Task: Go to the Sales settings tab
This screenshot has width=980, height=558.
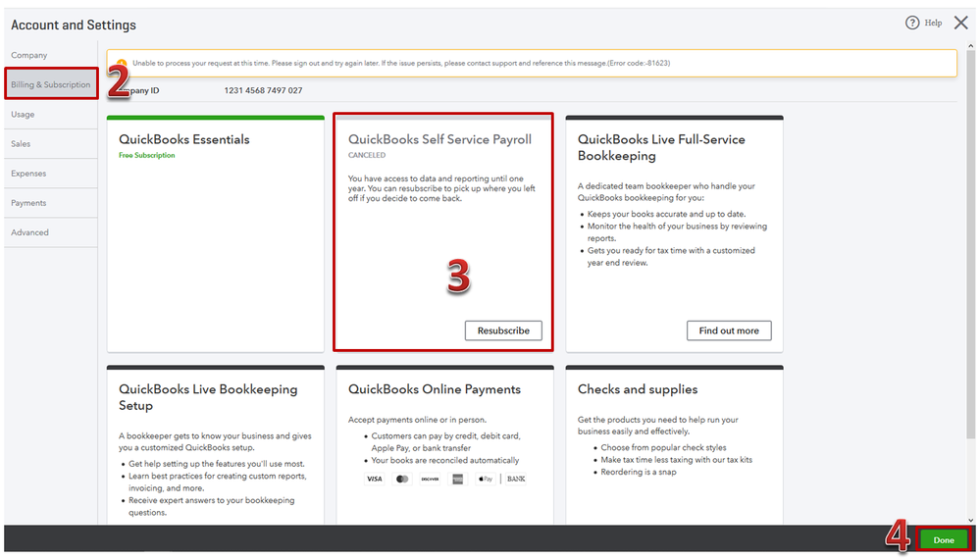Action: [21, 144]
